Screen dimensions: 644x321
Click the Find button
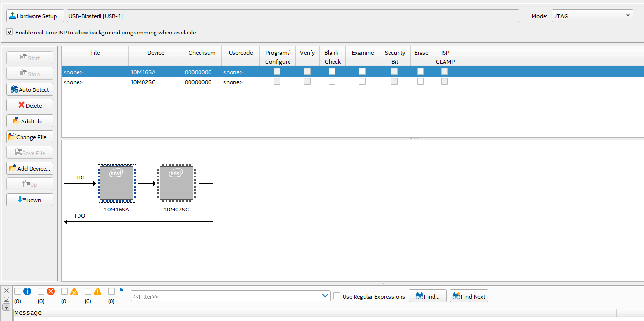428,296
